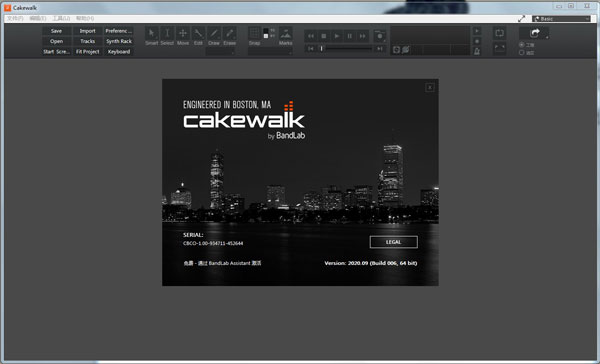Select the first export radio option
This screenshot has height=364, width=600.
click(x=522, y=45)
